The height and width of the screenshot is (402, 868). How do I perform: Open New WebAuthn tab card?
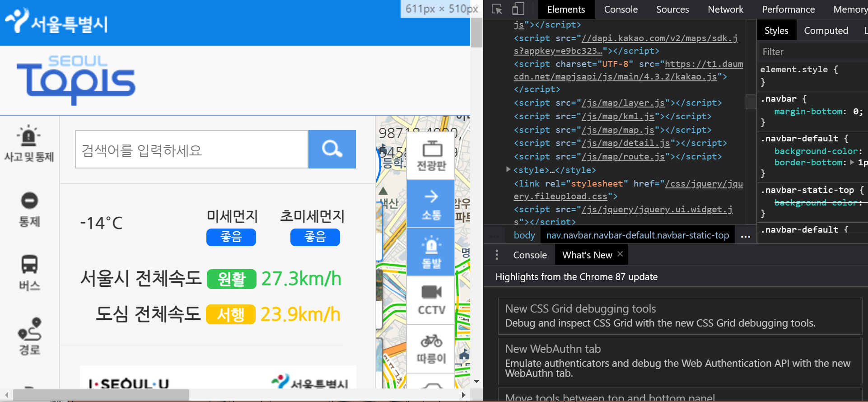pos(680,361)
